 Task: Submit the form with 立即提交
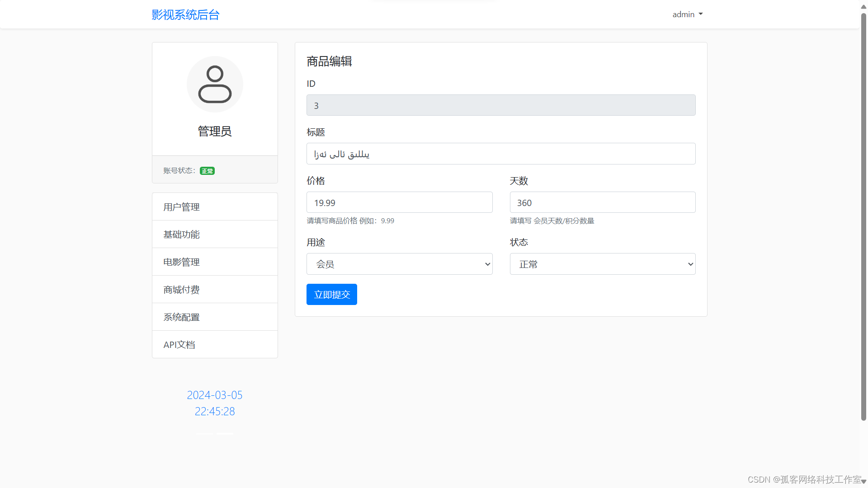[332, 295]
